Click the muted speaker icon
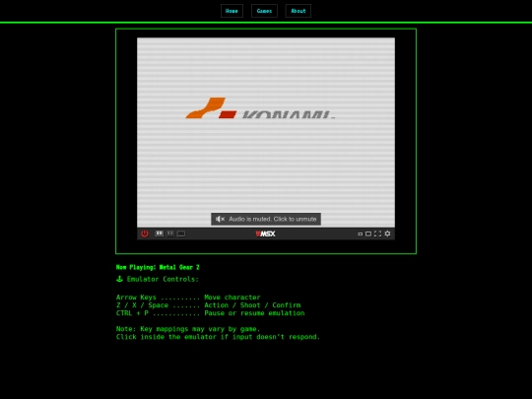Image resolution: width=532 pixels, height=399 pixels. [221, 219]
